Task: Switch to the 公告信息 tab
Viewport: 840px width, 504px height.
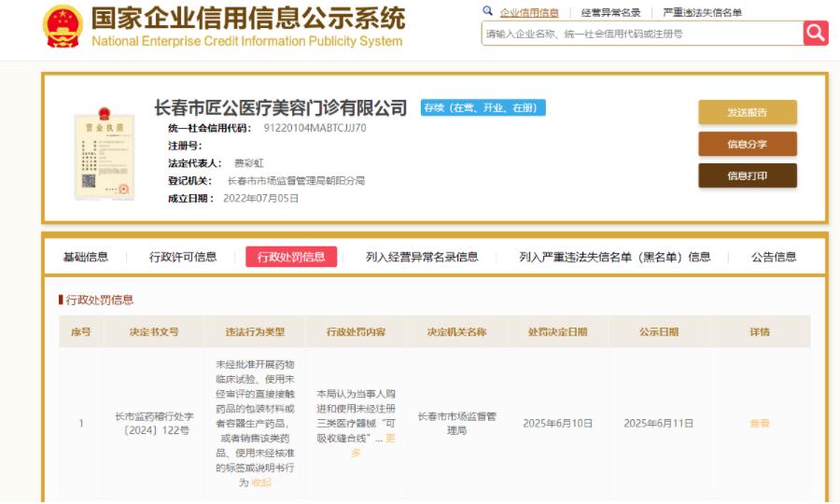Action: click(774, 257)
